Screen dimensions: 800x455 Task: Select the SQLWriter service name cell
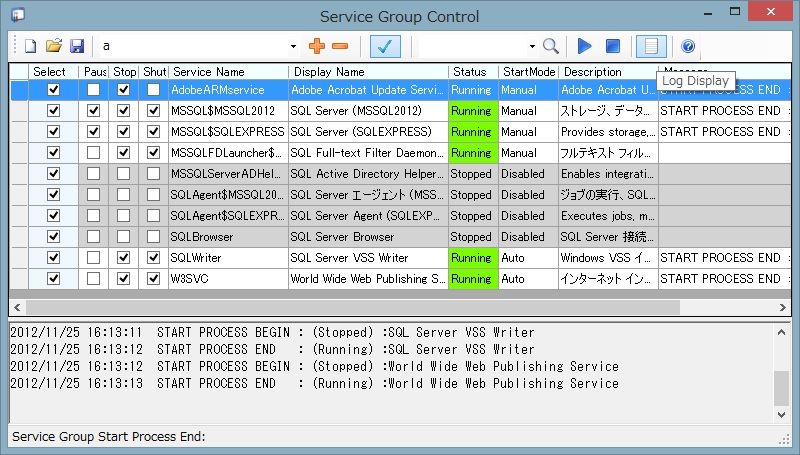click(229, 258)
